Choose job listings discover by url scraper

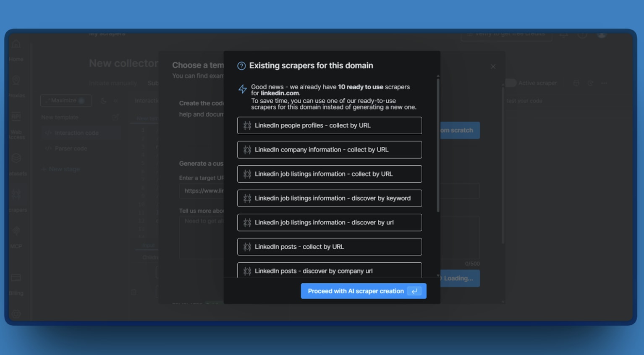pyautogui.click(x=330, y=223)
